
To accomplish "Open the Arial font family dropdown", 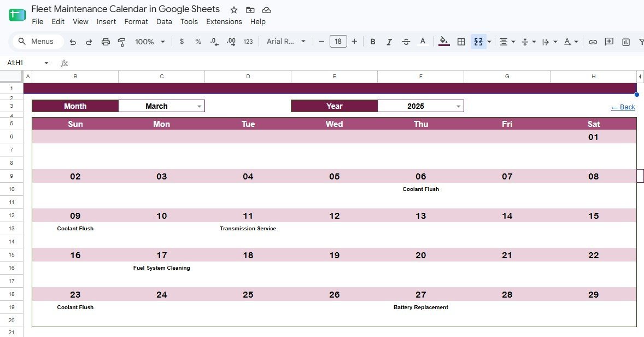I will (x=286, y=41).
